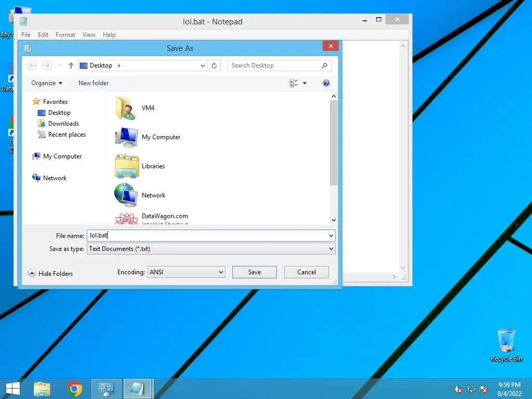The height and width of the screenshot is (399, 532).
Task: Open the Save as type dropdown
Action: tap(211, 249)
